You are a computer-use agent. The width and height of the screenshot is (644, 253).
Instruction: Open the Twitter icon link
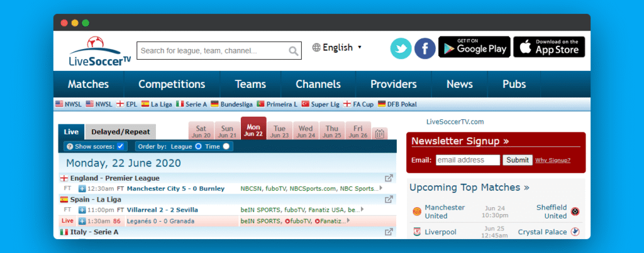(401, 48)
